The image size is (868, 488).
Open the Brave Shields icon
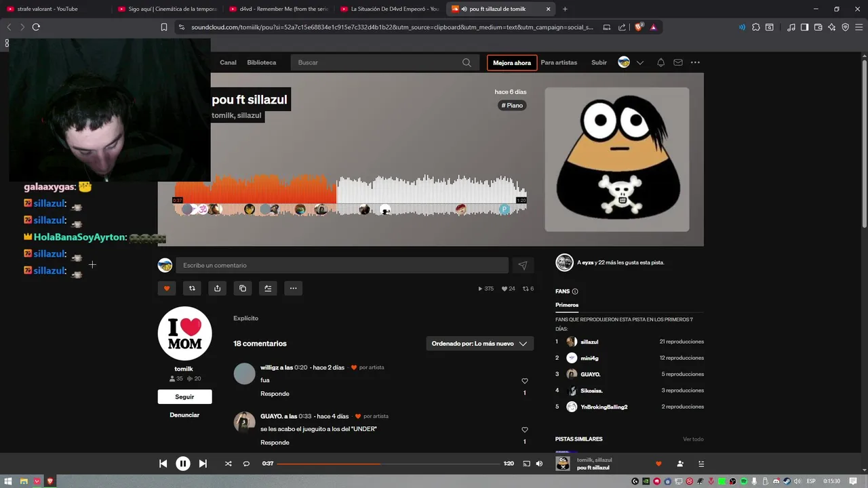638,27
